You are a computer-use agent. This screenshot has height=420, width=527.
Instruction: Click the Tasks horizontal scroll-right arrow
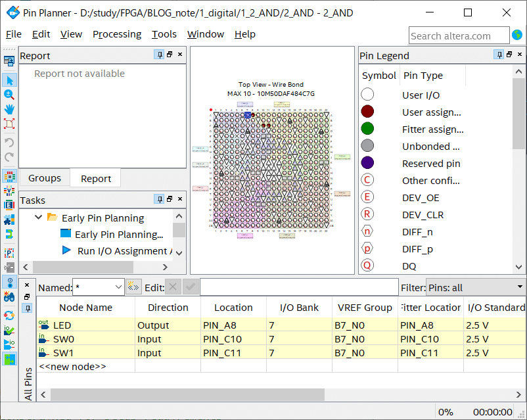point(165,267)
